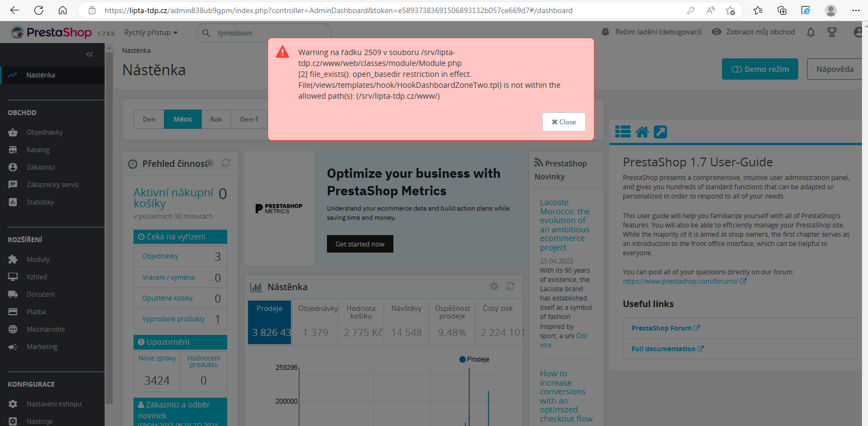Viewport: 868px width, 426px height.
Task: Select the Hodnota košíku chart metric
Action: coord(361,322)
